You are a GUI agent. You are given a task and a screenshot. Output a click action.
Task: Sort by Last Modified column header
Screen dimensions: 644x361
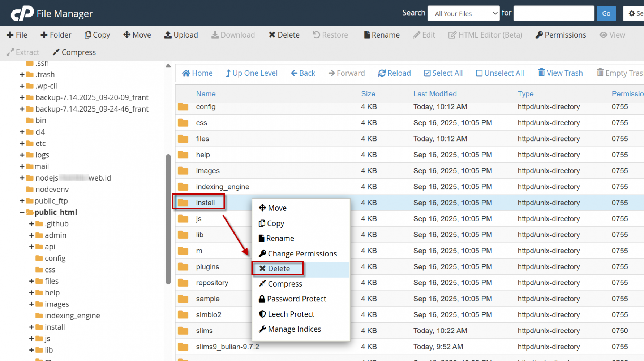tap(435, 94)
